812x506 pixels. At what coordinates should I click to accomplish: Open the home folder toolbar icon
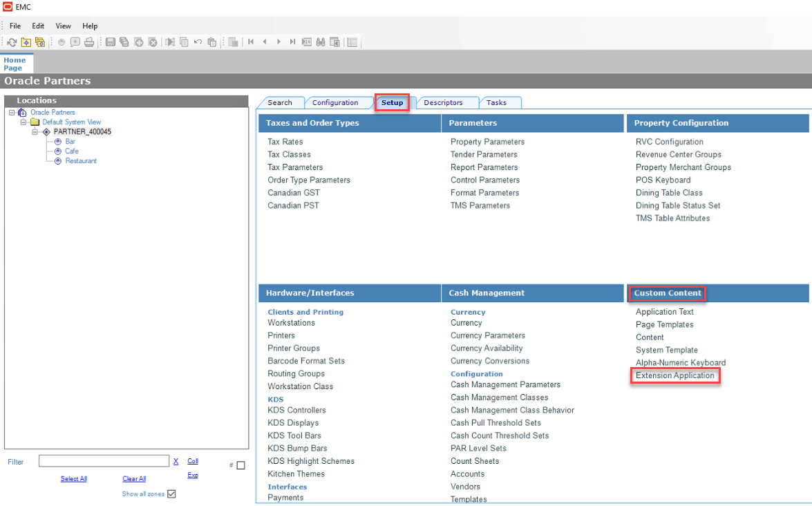[26, 42]
